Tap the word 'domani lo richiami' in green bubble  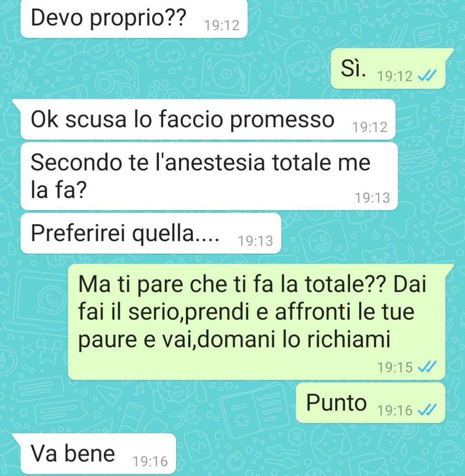tap(294, 339)
